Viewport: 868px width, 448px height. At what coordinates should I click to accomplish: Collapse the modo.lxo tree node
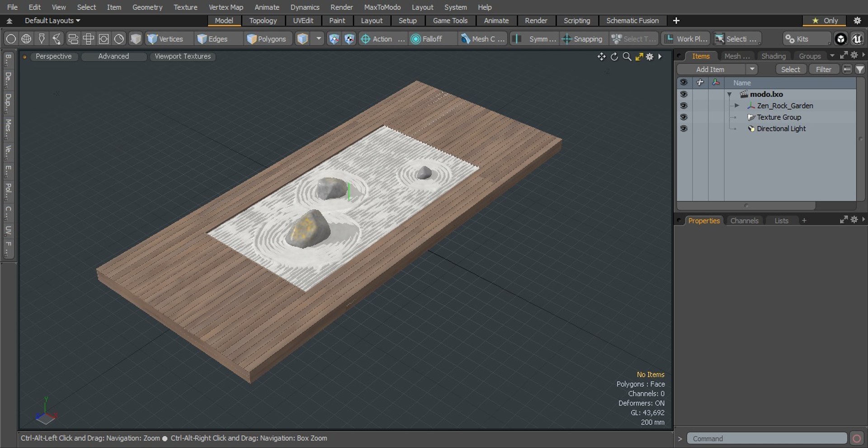[x=729, y=94]
